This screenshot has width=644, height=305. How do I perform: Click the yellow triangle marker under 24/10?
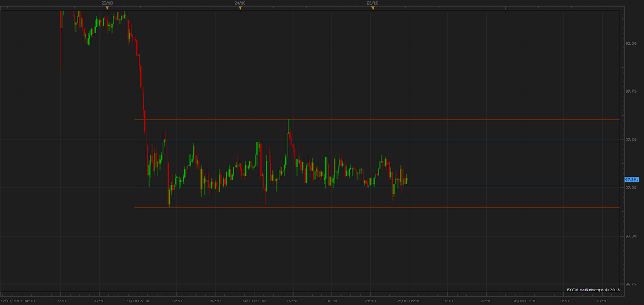pyautogui.click(x=239, y=8)
